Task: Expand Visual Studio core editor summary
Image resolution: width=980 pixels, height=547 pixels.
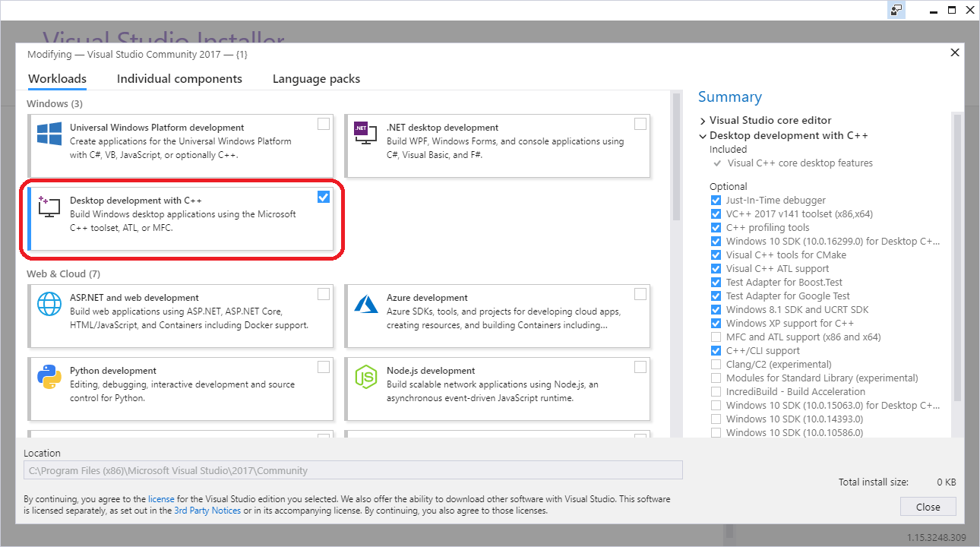Action: point(703,121)
